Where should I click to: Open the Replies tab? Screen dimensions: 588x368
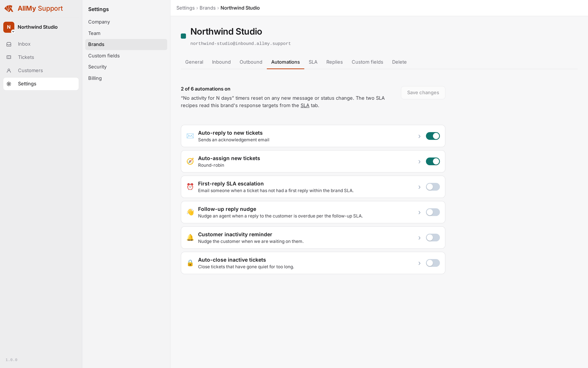pyautogui.click(x=334, y=62)
